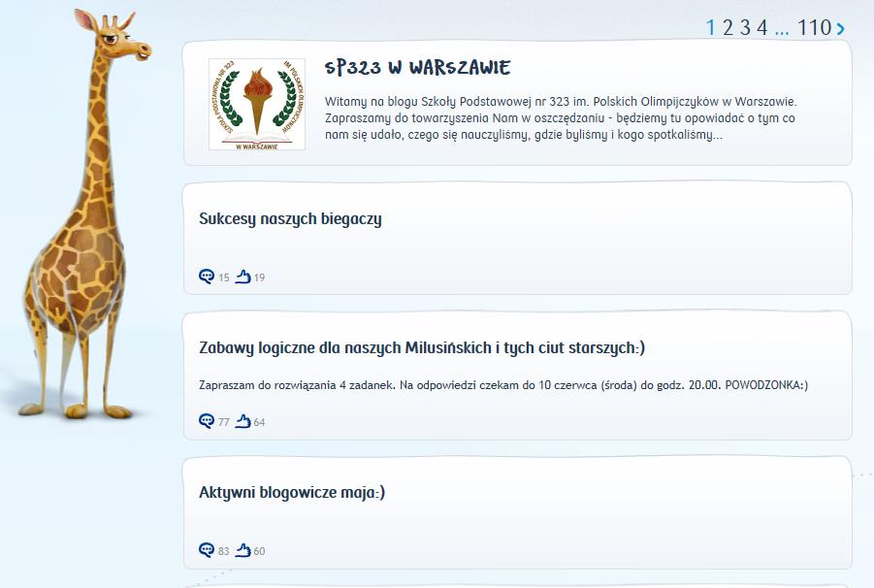Click like count 64
This screenshot has height=588, width=874.
coord(260,422)
